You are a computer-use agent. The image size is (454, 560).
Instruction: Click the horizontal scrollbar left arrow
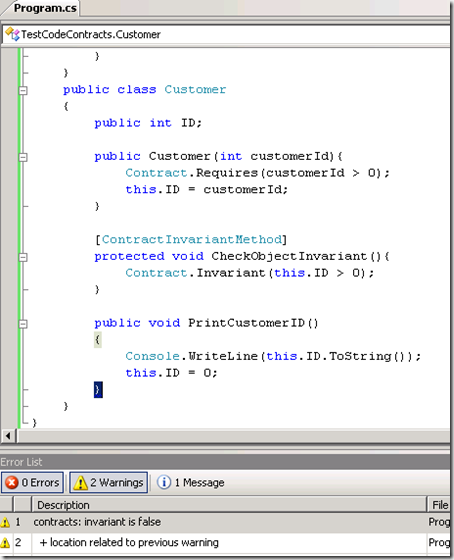point(8,436)
